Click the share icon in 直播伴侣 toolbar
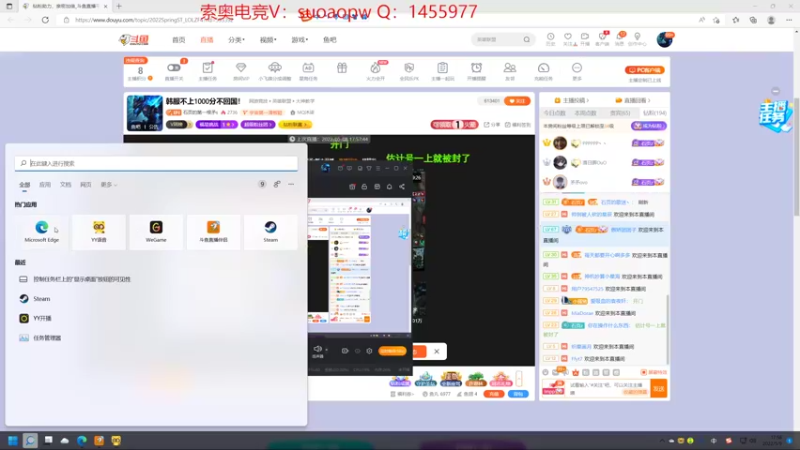The width and height of the screenshot is (800, 450). click(402, 187)
